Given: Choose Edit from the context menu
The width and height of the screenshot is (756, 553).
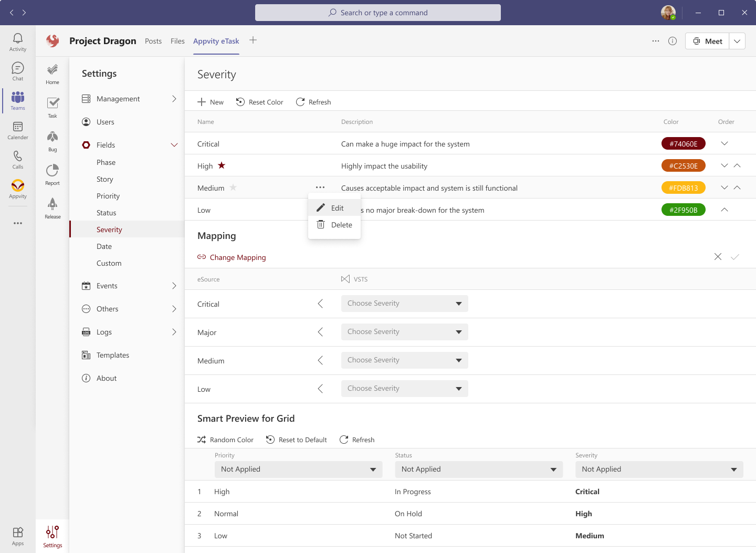Looking at the screenshot, I should 334,208.
